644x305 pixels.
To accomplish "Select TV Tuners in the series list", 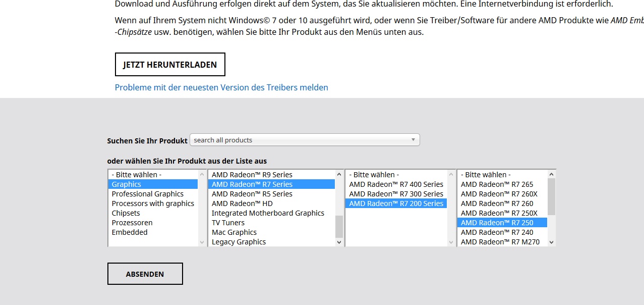I will click(272, 223).
